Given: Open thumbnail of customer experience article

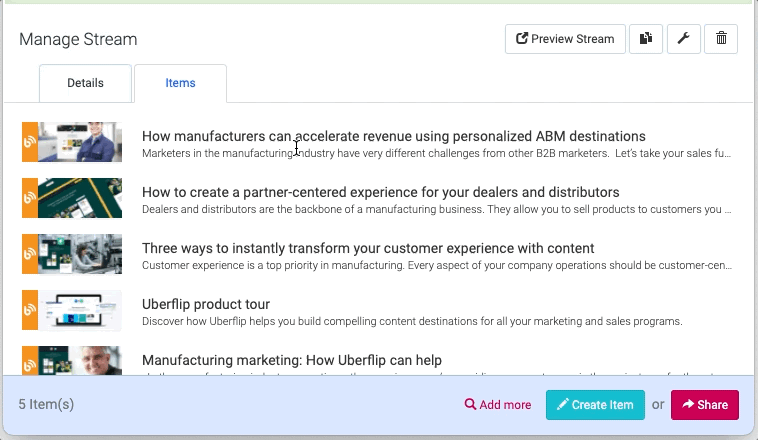Looking at the screenshot, I should (80, 254).
